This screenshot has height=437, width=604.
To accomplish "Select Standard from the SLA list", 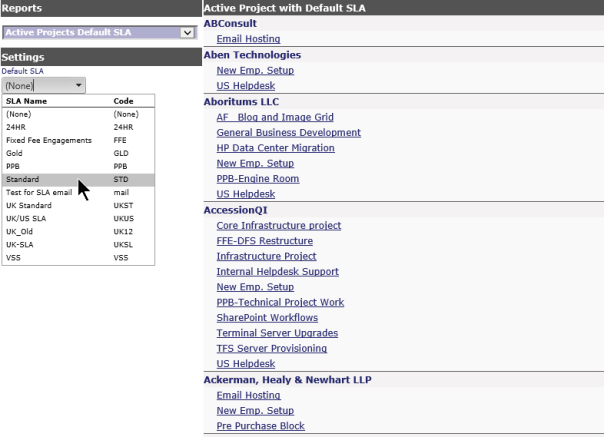I will [x=78, y=180].
